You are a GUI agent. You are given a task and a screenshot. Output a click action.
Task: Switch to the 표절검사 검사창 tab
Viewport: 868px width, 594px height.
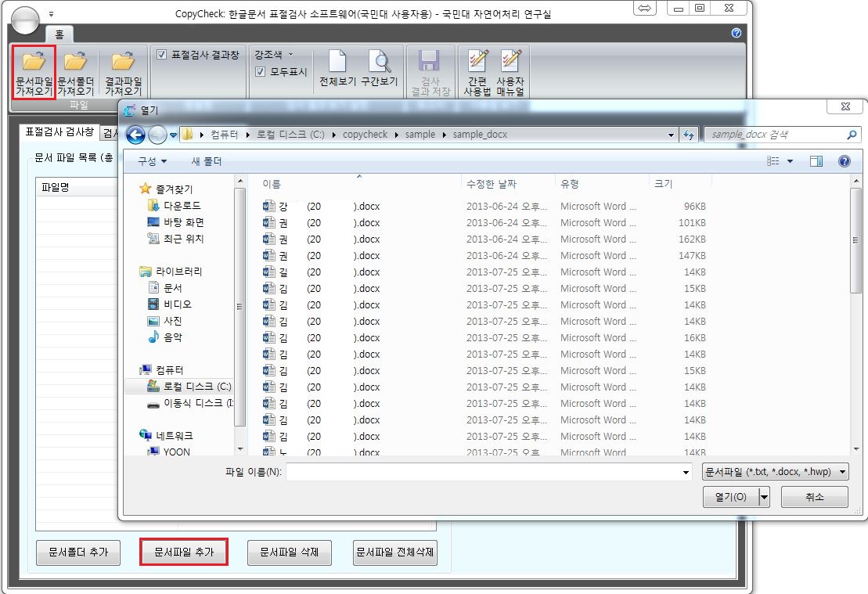(x=59, y=131)
